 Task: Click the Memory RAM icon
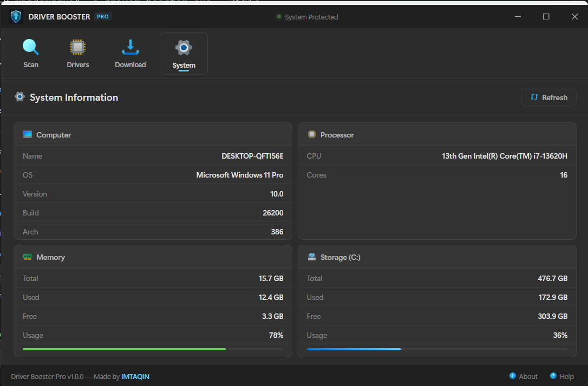pos(28,257)
